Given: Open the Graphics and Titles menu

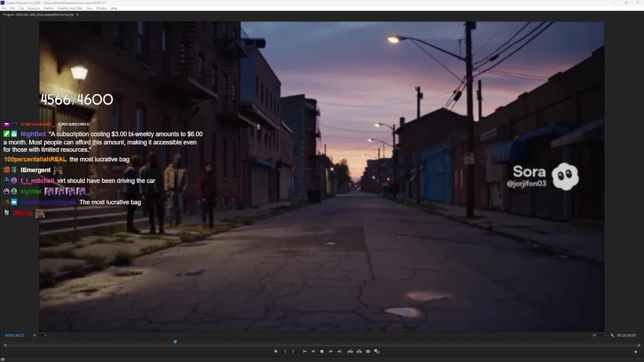Looking at the screenshot, I should 70,8.
